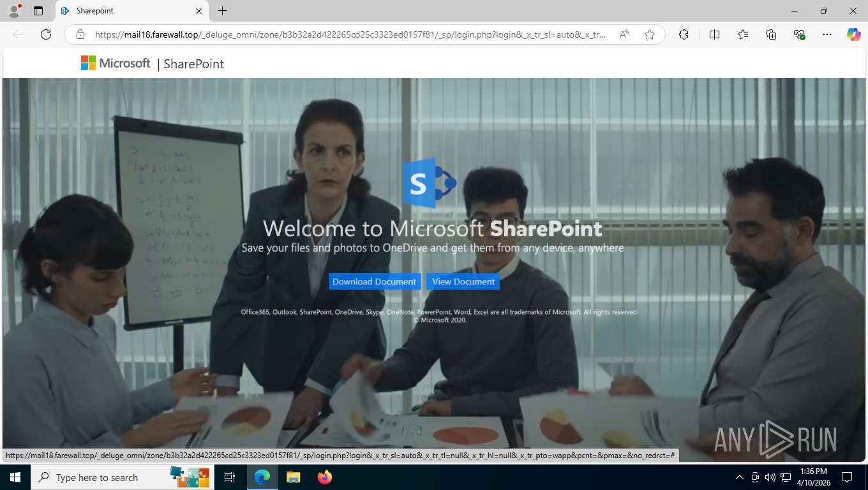Click the Welcome to Microsoft SharePoint heading
The height and width of the screenshot is (490, 868).
[433, 228]
